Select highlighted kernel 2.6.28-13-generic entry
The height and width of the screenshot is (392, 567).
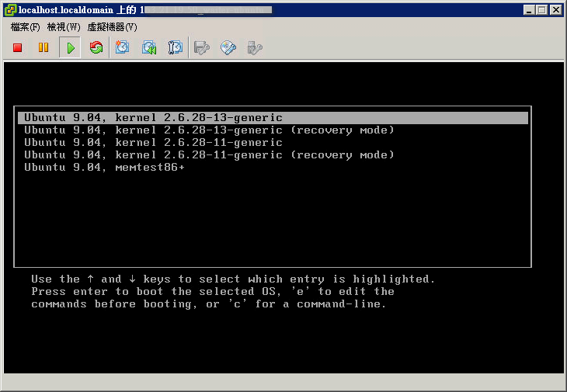pos(273,118)
